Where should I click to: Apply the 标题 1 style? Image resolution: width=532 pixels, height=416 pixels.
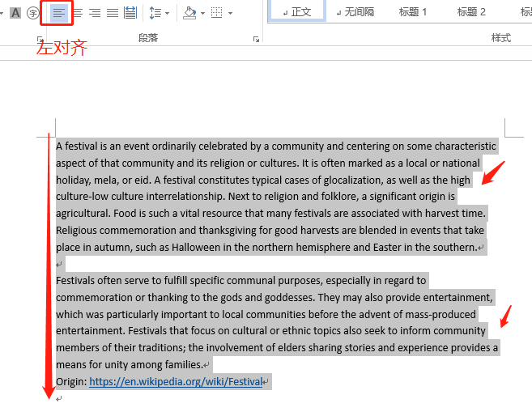coord(413,12)
